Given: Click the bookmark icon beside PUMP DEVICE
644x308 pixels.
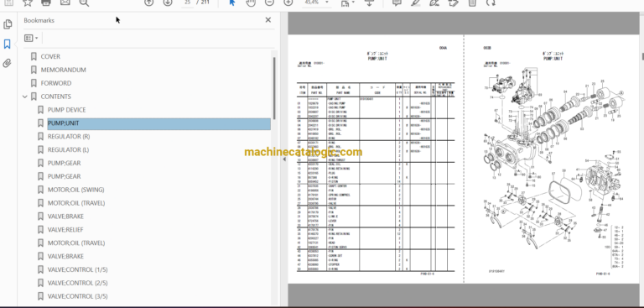Looking at the screenshot, I should click(x=40, y=110).
